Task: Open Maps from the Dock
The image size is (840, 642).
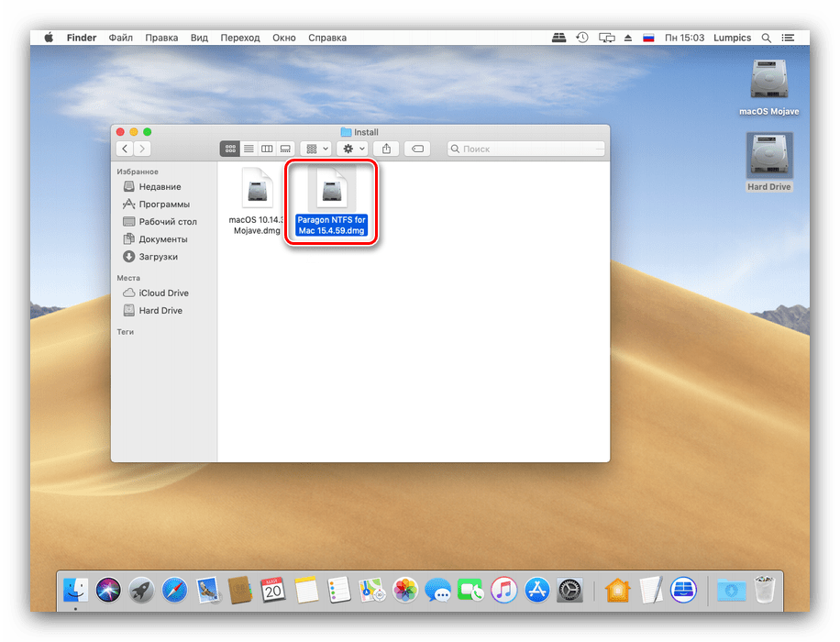Action: point(372,591)
